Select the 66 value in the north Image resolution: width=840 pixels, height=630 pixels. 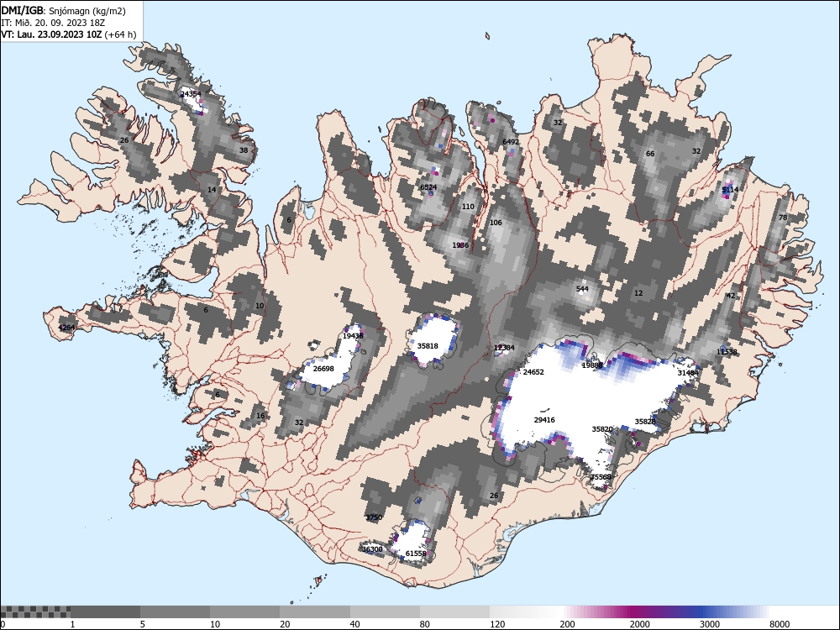[x=650, y=154]
